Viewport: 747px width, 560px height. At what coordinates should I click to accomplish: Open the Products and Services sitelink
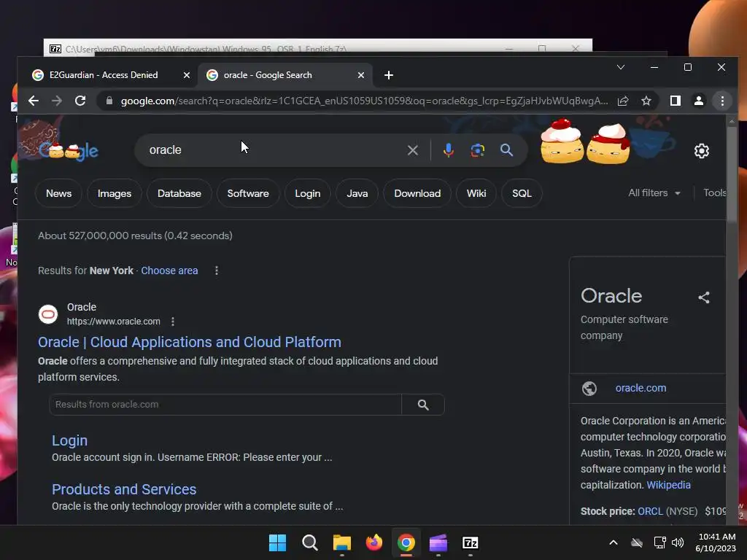124,489
